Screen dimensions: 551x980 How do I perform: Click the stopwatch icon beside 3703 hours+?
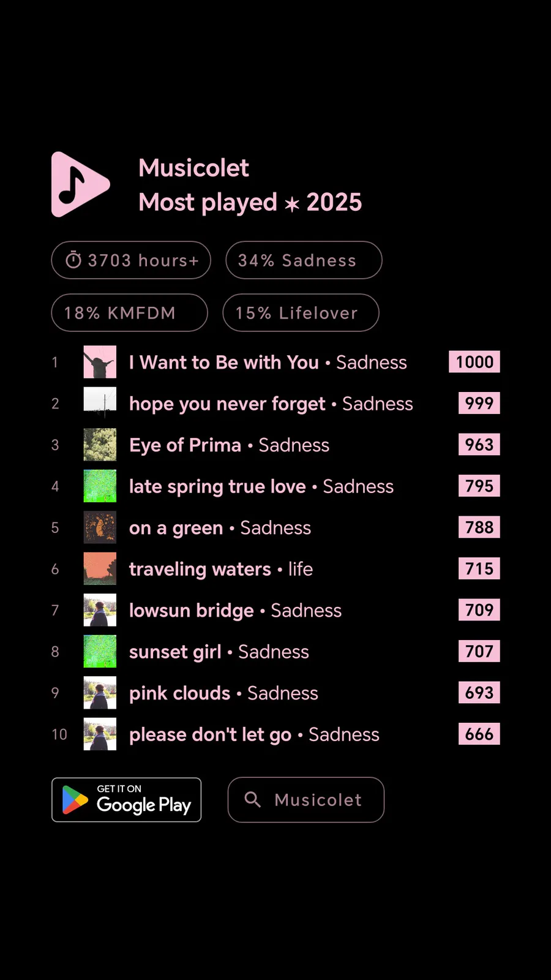(73, 260)
